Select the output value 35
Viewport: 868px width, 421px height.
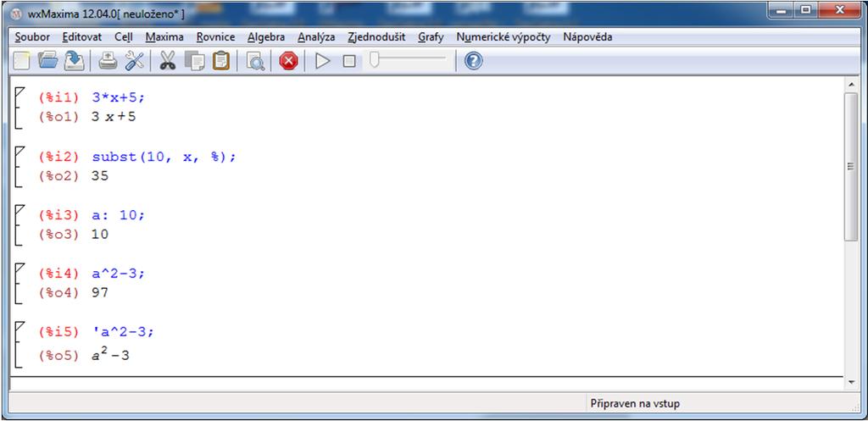[x=100, y=176]
